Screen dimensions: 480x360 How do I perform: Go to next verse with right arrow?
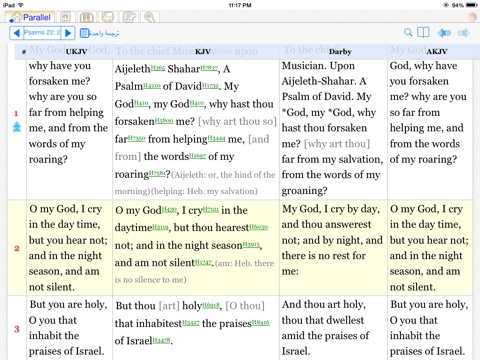click(68, 33)
